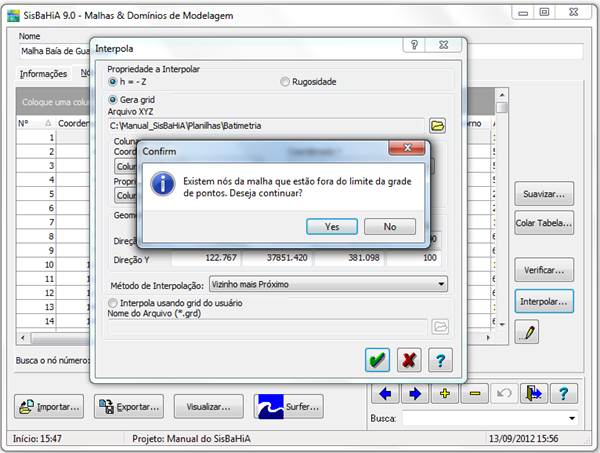Click the blue question mark help icon in Interpola
Viewport: 600px width, 453px height.
(x=440, y=360)
